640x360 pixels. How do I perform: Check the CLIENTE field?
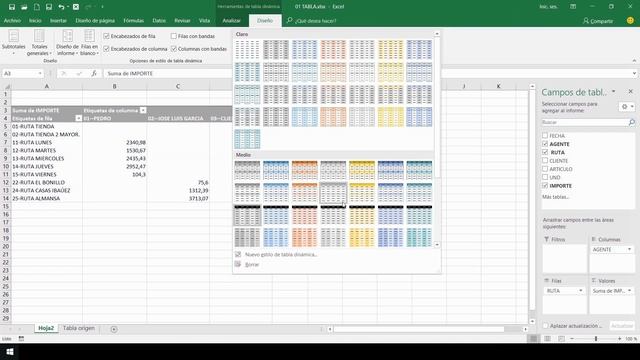pos(545,160)
